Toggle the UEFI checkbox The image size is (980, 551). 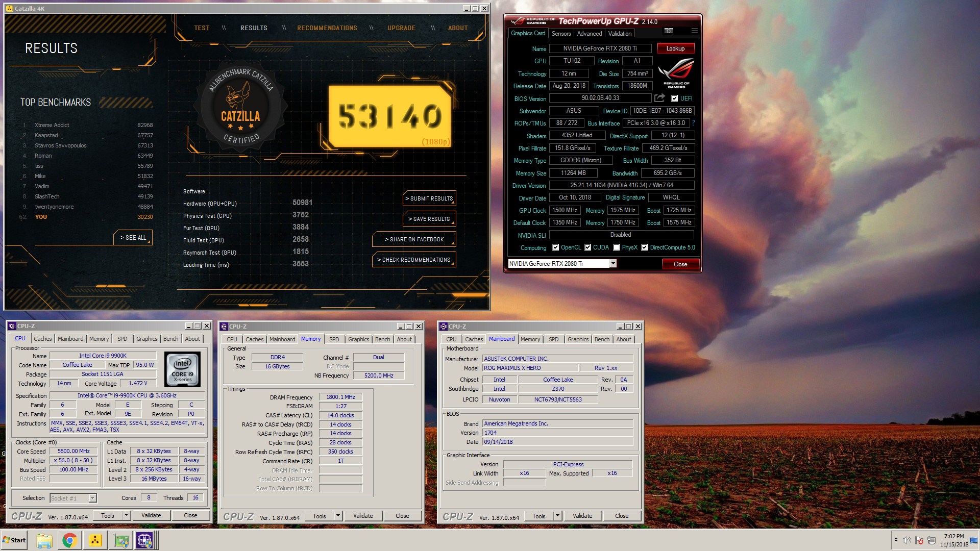tap(674, 98)
